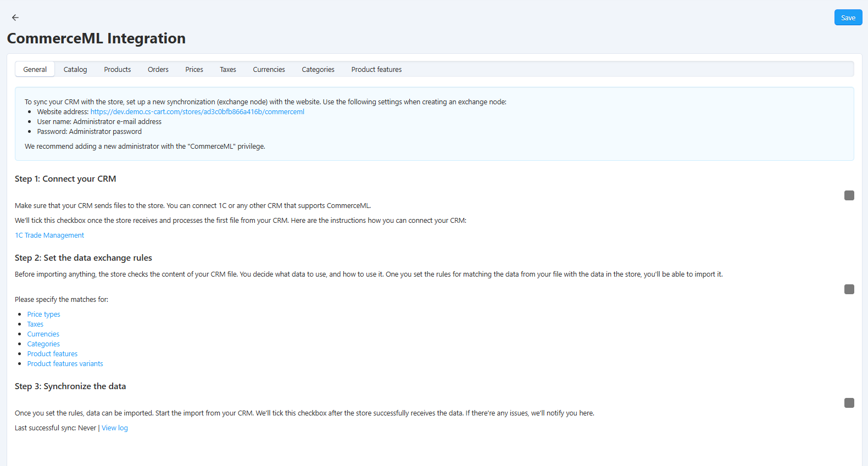Click the 'CommerceML Integration' page title
The width and height of the screenshot is (868, 466).
96,38
